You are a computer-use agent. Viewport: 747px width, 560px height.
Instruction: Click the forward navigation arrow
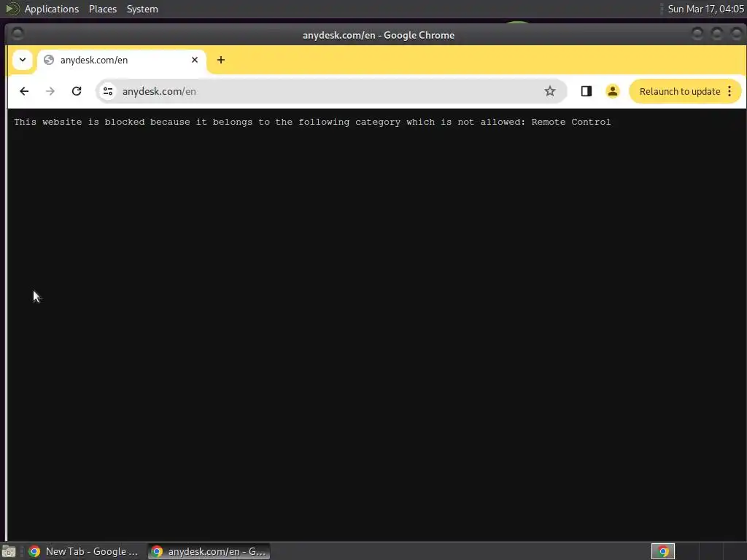[x=50, y=91]
